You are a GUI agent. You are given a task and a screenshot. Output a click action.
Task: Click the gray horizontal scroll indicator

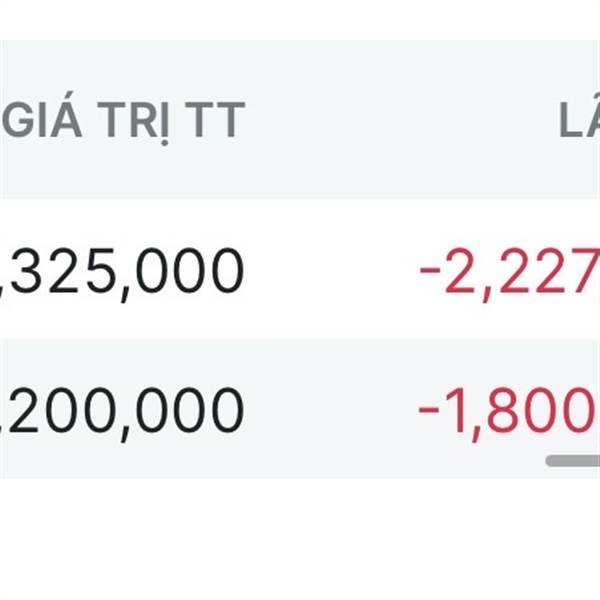point(573,460)
